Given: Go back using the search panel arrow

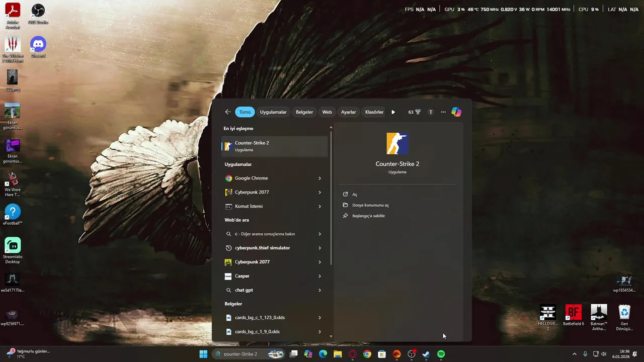Looking at the screenshot, I should tap(228, 112).
